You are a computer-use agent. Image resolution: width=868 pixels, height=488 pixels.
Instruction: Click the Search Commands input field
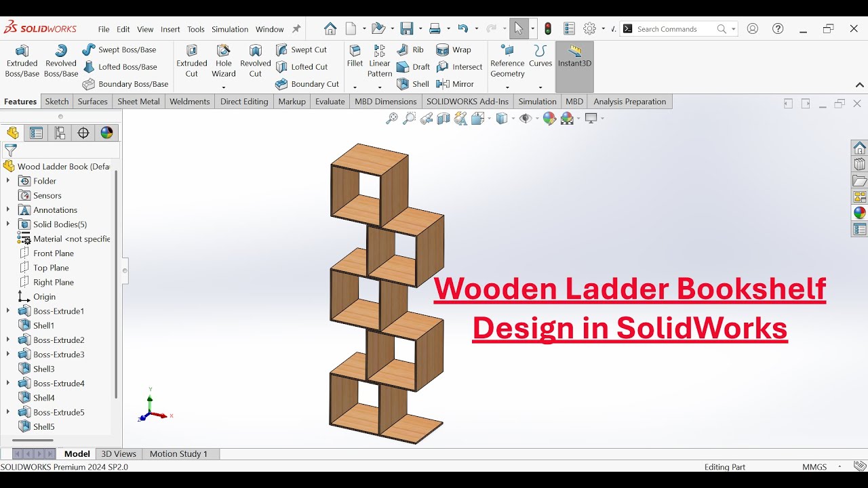click(x=675, y=29)
